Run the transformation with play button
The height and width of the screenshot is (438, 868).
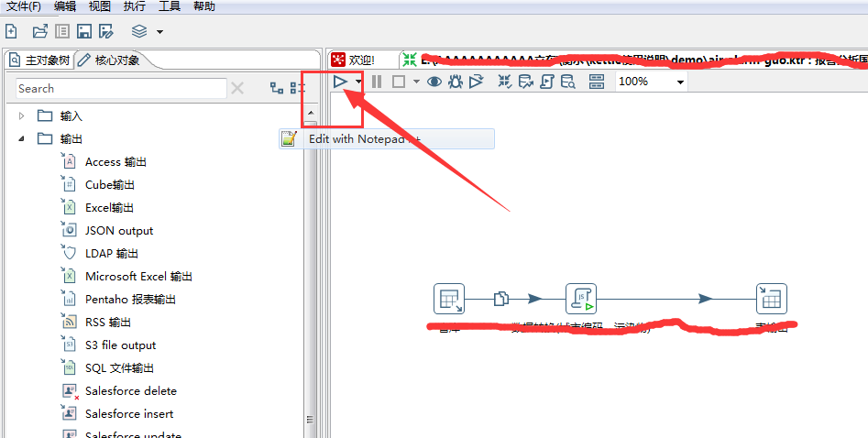click(340, 82)
